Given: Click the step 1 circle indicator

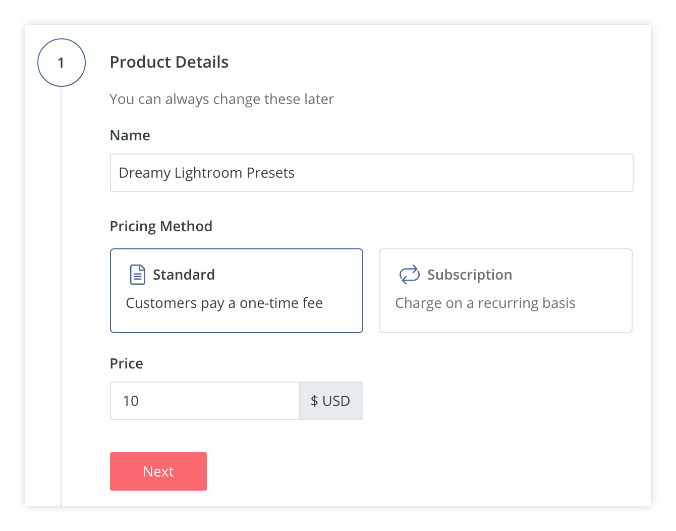Looking at the screenshot, I should click(61, 63).
